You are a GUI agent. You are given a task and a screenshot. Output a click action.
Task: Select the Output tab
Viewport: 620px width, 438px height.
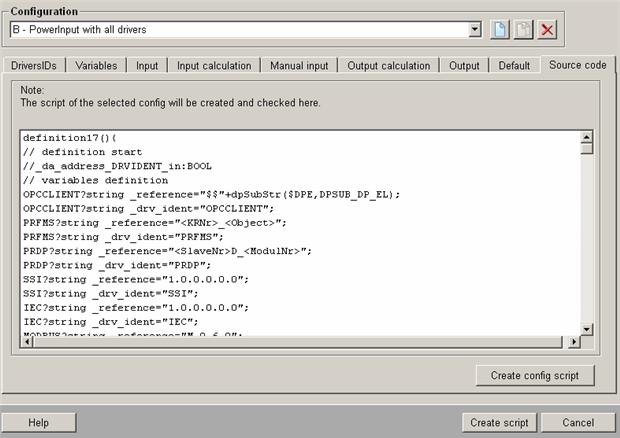(464, 66)
